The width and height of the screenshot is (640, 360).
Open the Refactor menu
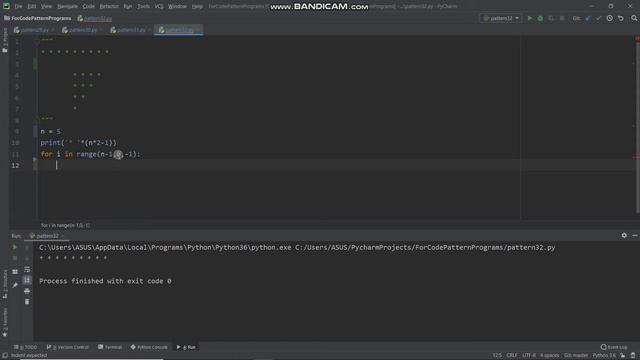[109, 7]
